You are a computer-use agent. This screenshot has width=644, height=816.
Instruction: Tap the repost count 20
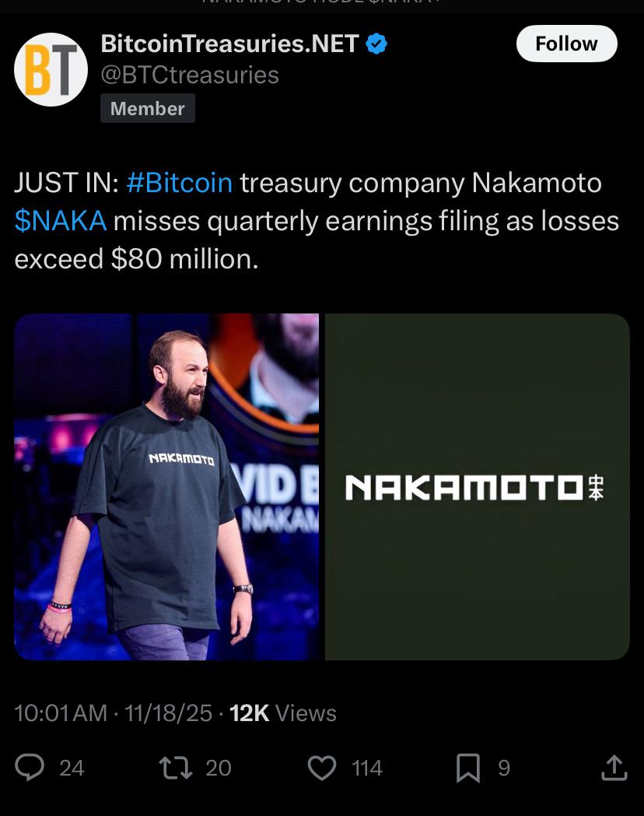(x=219, y=768)
